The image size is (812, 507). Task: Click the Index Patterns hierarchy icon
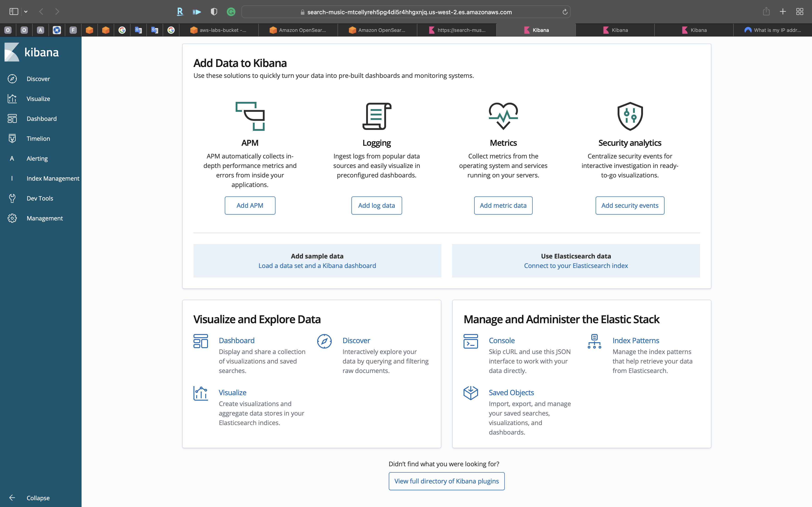click(594, 341)
